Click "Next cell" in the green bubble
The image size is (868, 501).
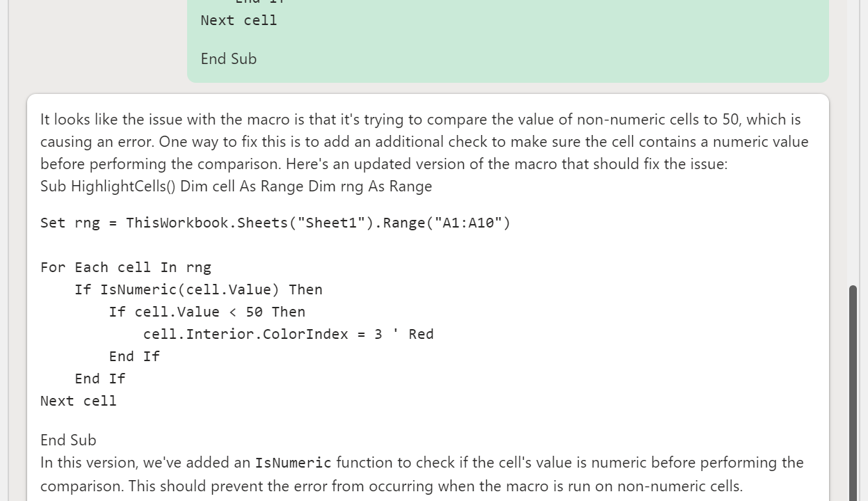(239, 20)
